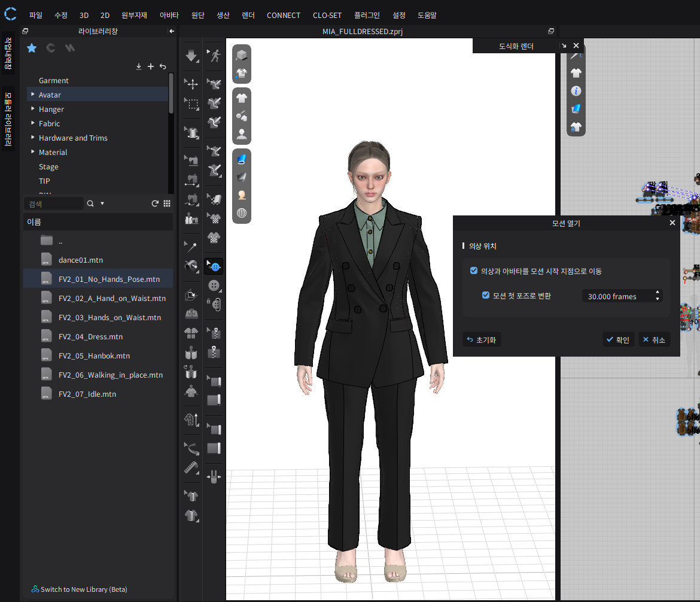Click the refresh icon in library panel

(x=155, y=203)
